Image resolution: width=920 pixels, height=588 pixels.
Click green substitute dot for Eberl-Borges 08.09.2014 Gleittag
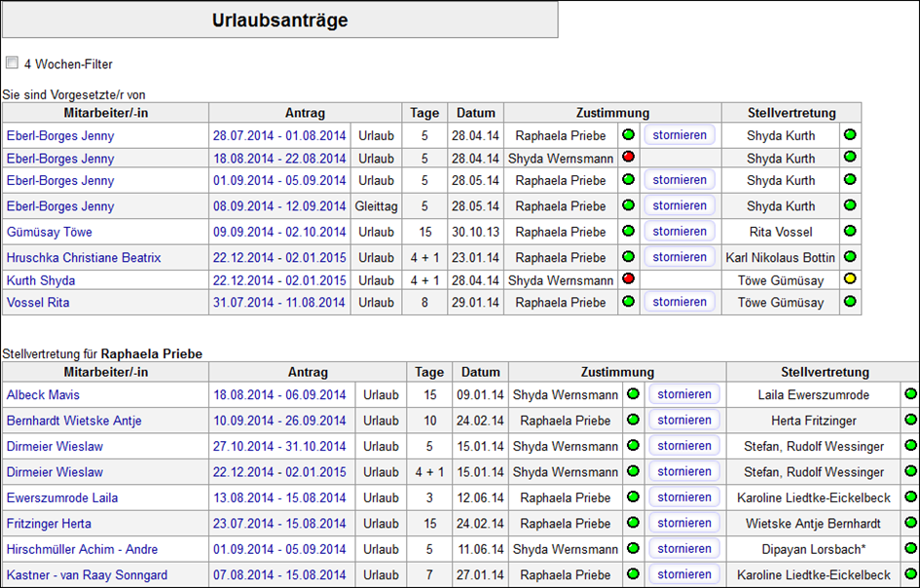coord(850,205)
